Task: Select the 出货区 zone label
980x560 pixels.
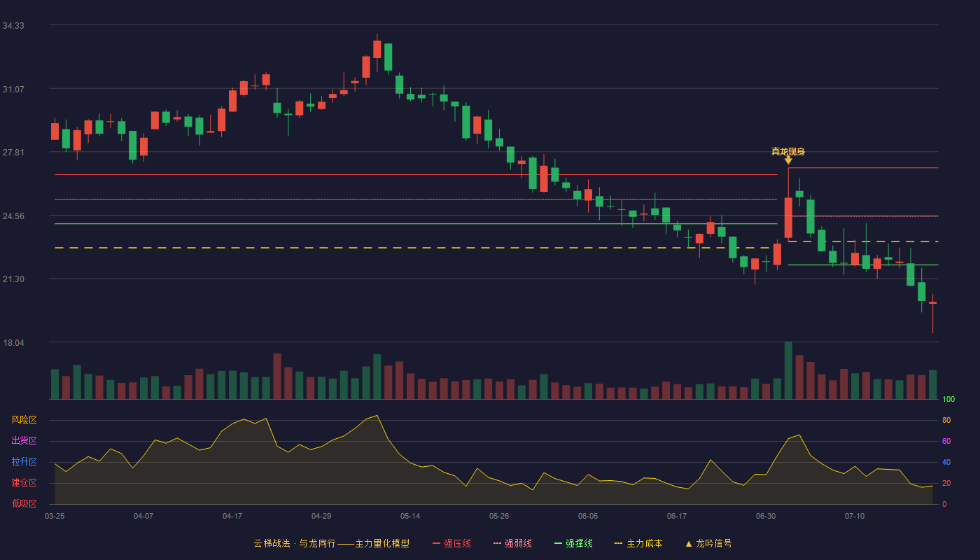Action: pyautogui.click(x=24, y=441)
